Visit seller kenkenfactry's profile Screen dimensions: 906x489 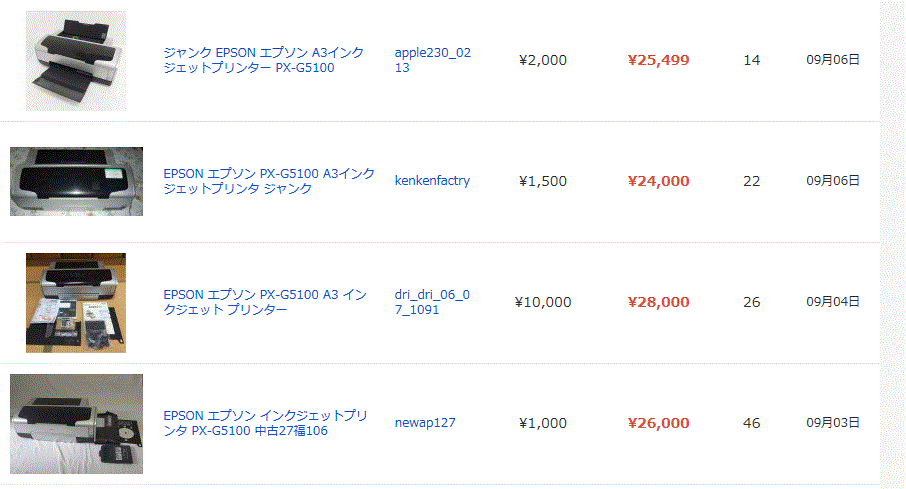pos(432,181)
